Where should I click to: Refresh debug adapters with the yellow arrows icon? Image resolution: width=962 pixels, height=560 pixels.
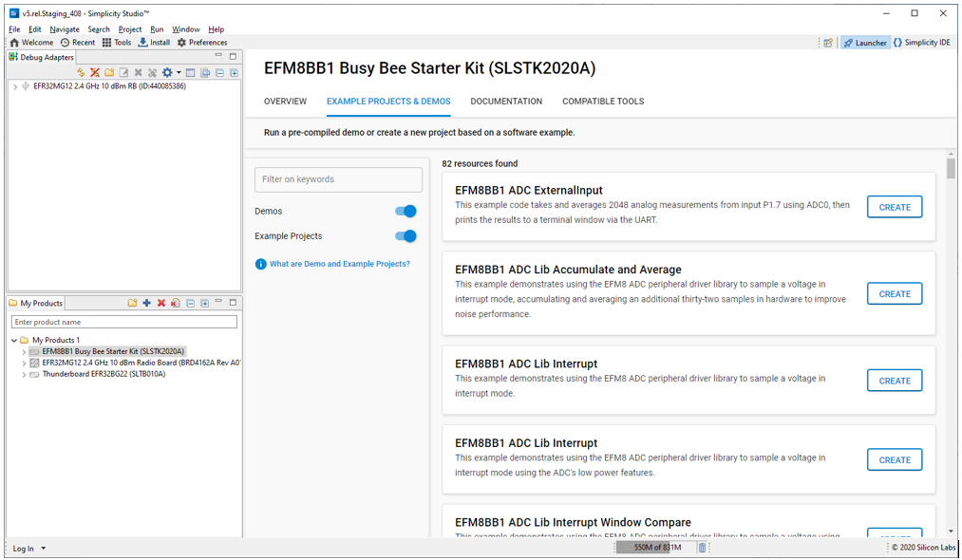(x=81, y=72)
